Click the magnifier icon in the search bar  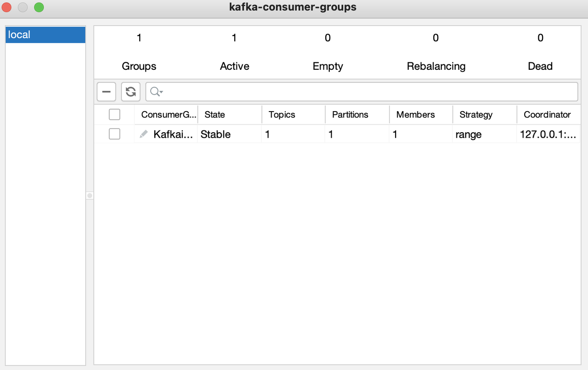coord(153,91)
